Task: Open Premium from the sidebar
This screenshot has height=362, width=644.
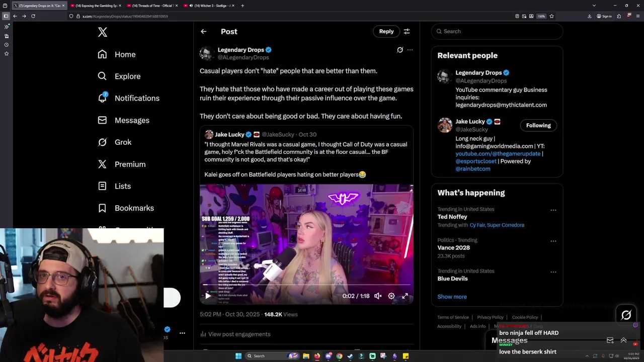Action: [x=122, y=164]
